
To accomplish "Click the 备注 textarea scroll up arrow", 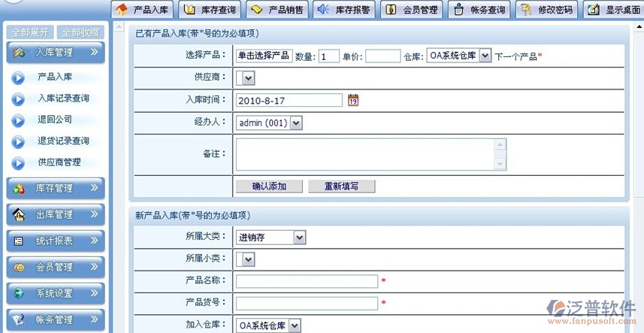I will (x=500, y=144).
